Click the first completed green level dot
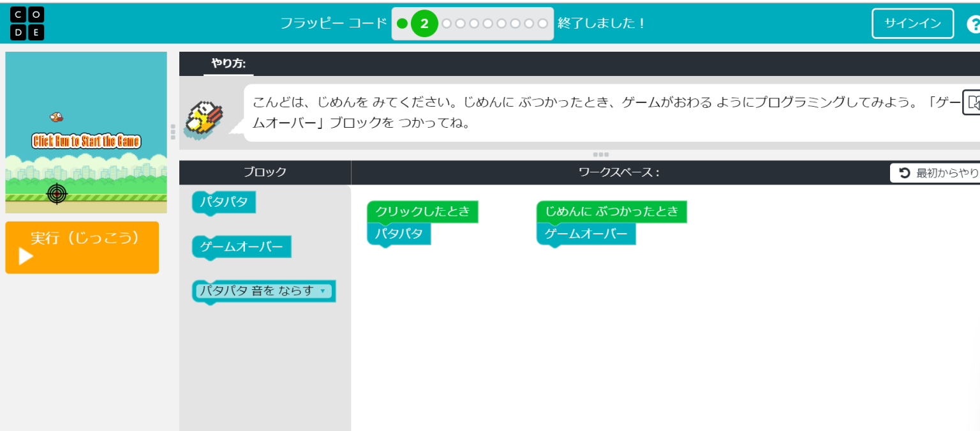Viewport: 980px width, 431px height. pyautogui.click(x=402, y=24)
